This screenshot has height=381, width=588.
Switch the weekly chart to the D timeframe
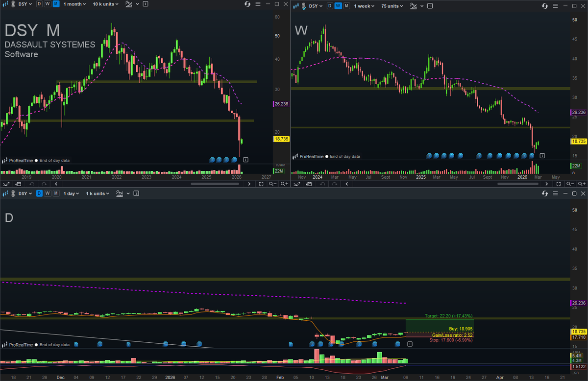[x=329, y=6]
